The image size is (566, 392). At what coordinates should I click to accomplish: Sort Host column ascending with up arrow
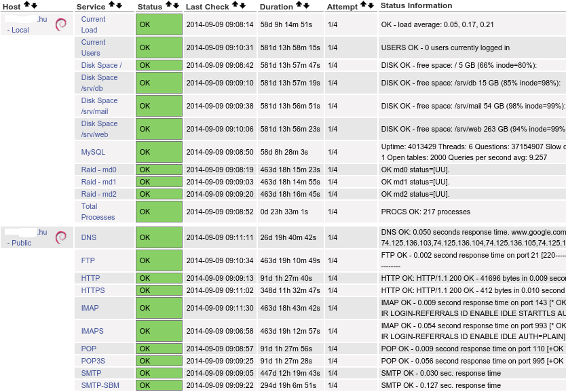click(x=26, y=5)
